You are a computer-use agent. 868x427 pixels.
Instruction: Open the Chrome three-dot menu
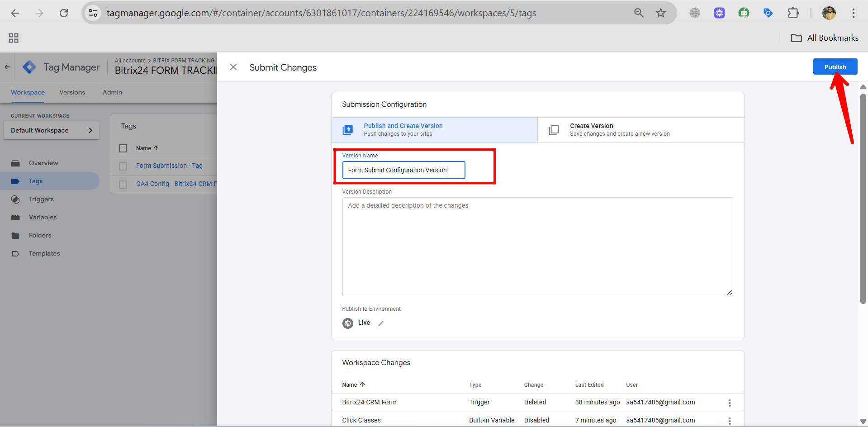(854, 13)
